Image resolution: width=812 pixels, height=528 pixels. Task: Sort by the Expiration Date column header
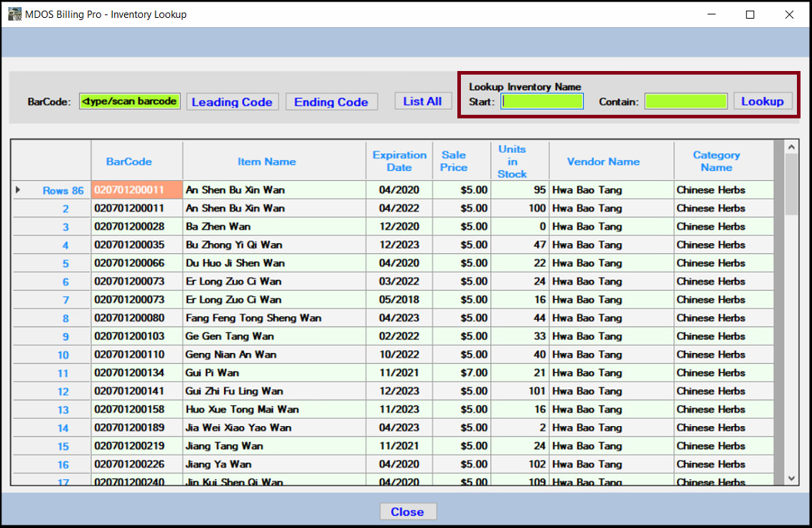[x=399, y=161]
